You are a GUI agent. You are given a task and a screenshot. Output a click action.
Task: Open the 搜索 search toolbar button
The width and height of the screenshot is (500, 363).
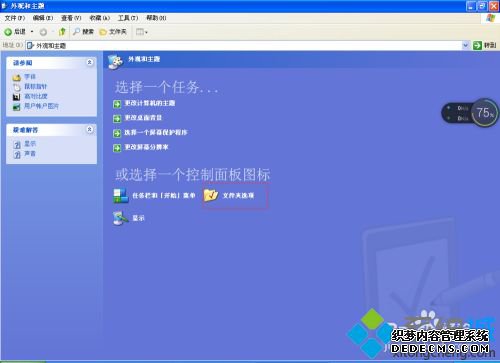(x=83, y=32)
